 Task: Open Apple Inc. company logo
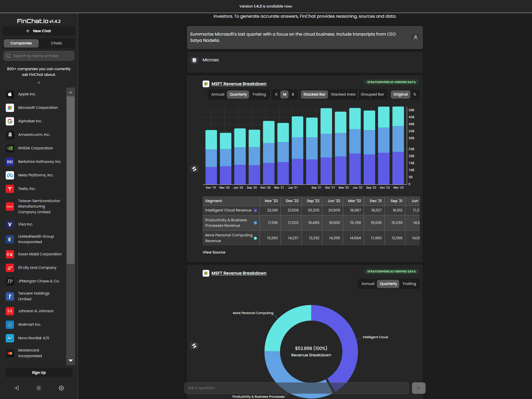tap(10, 94)
